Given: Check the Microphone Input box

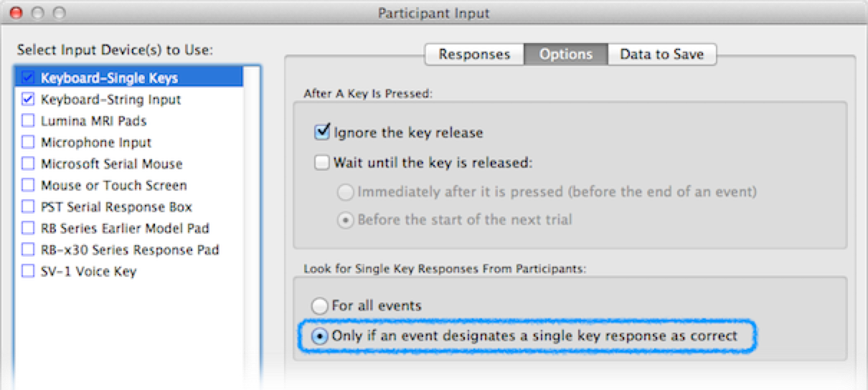Looking at the screenshot, I should (x=28, y=143).
